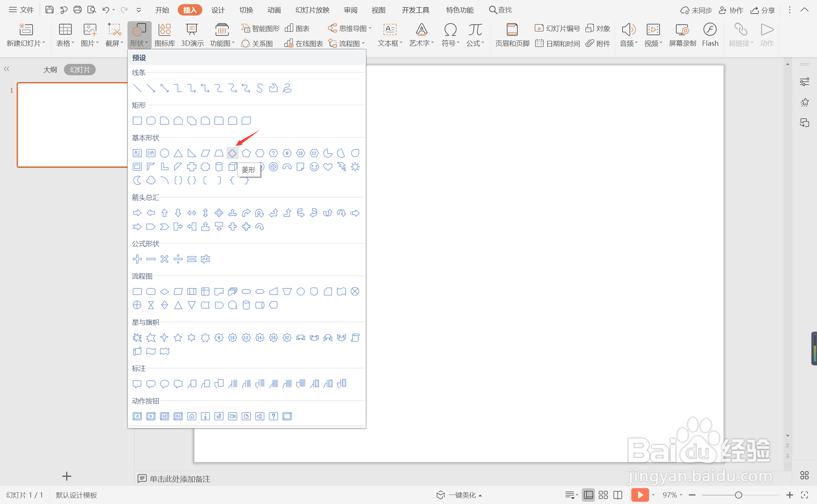The image size is (817, 504).
Task: Select the heart shape in basic shapes
Action: pos(328,167)
